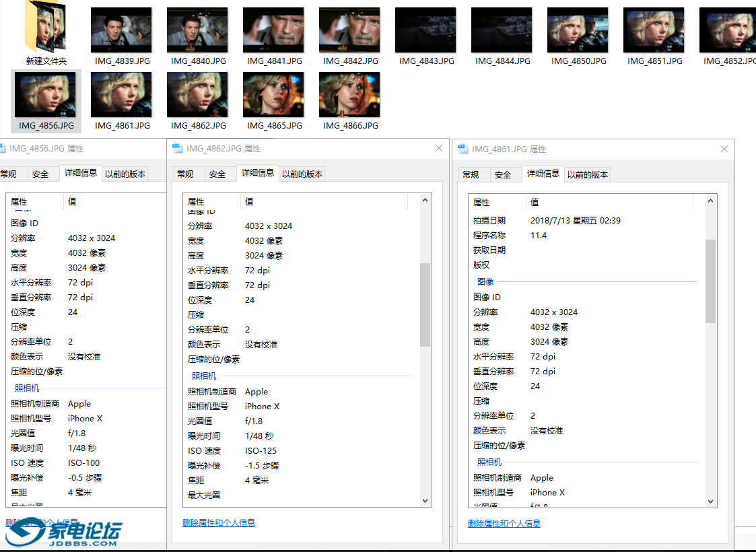The width and height of the screenshot is (756, 552).
Task: Switch to 常规 tab in IMG_4862 dialog
Action: click(x=188, y=174)
